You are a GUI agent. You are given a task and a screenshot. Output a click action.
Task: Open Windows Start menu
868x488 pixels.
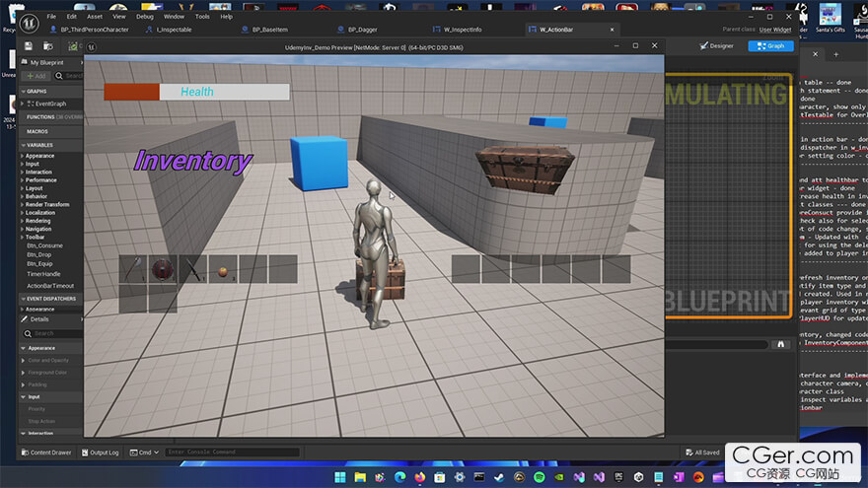coord(340,477)
